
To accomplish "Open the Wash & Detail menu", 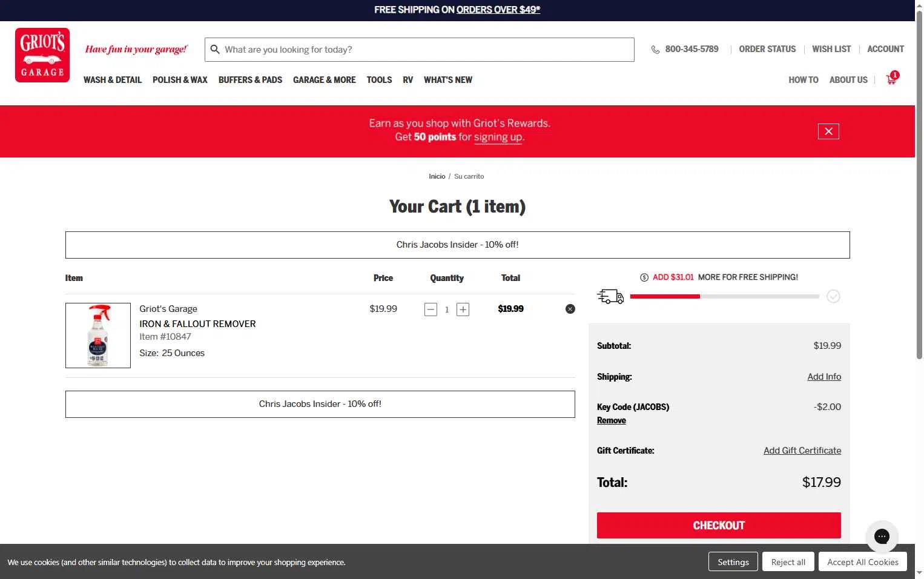I will coord(113,80).
